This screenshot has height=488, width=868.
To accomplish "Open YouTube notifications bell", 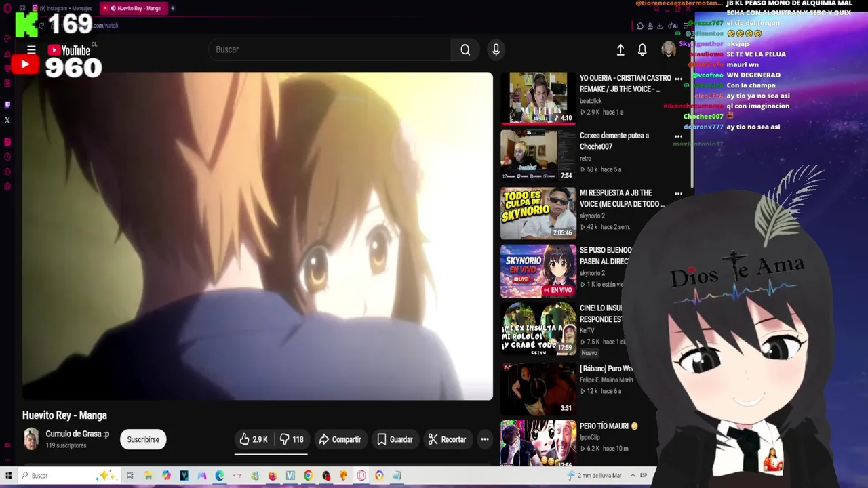I will (642, 49).
